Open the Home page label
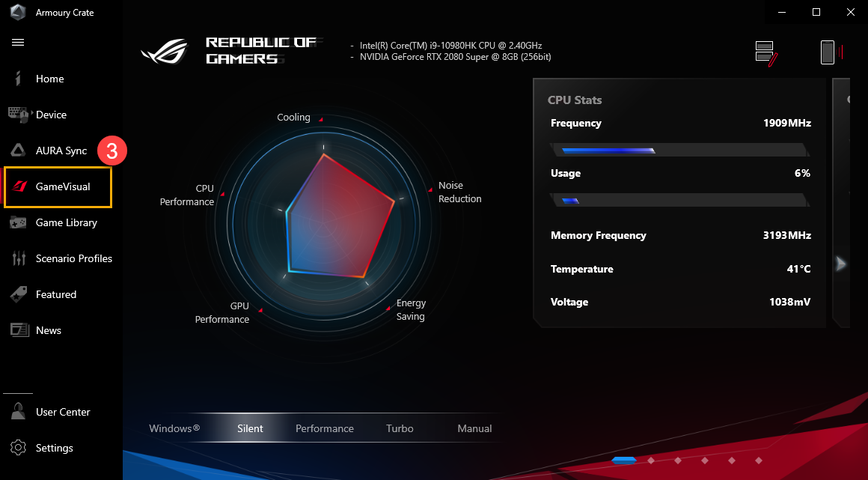Viewport: 868px width, 480px height. tap(50, 79)
